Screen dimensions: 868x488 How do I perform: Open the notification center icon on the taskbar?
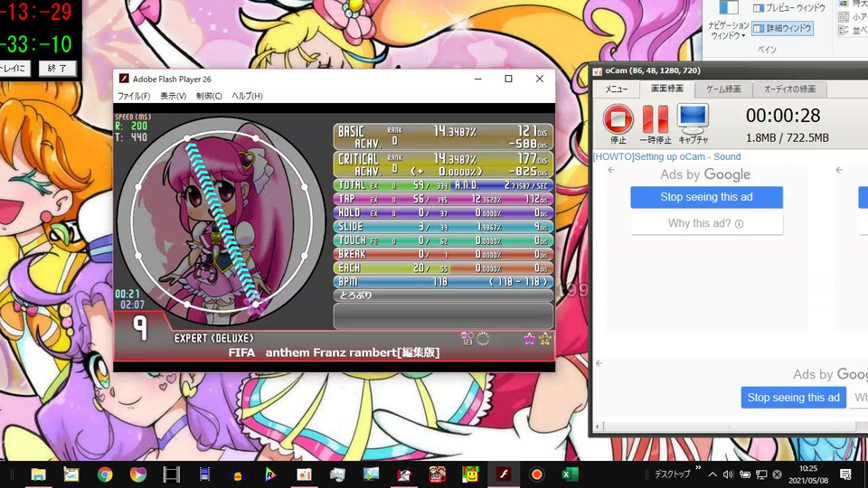pos(845,474)
